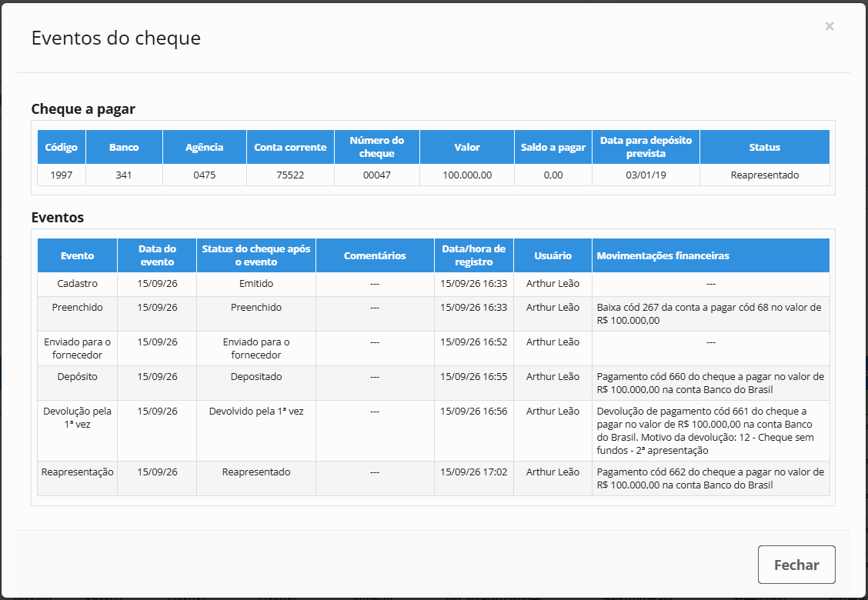The width and height of the screenshot is (868, 600).
Task: Select the Reapresentação event cell
Action: [x=78, y=472]
